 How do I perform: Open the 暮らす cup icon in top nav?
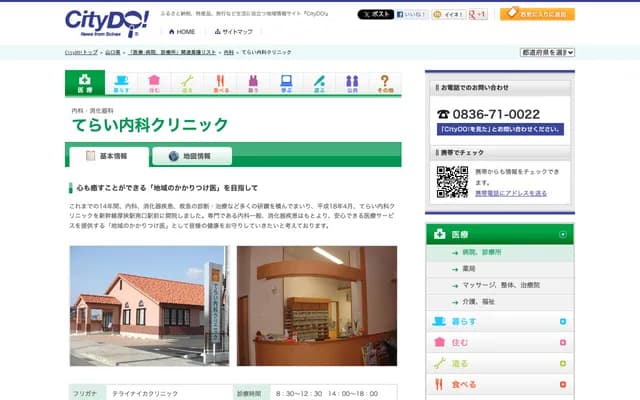(x=121, y=84)
